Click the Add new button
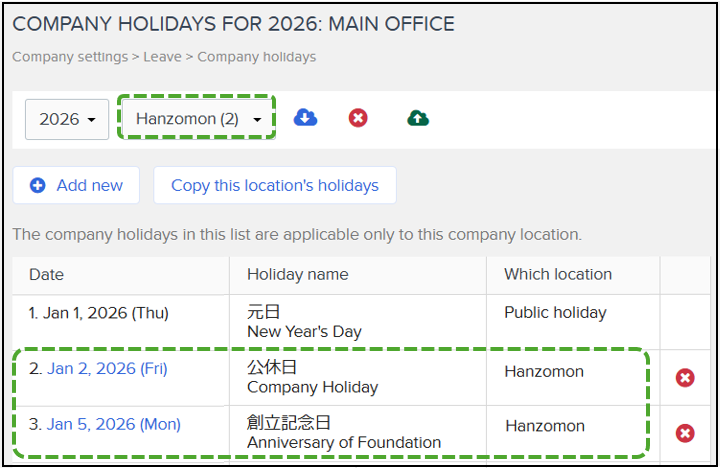The image size is (720, 468). 76,185
